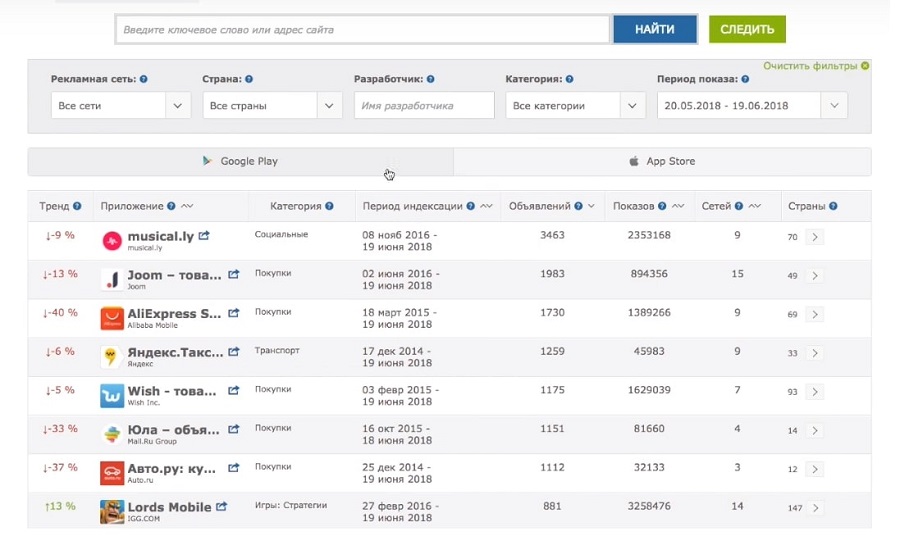Image resolution: width=900 pixels, height=545 pixels.
Task: Click ads count 3463 cell
Action: pyautogui.click(x=552, y=235)
